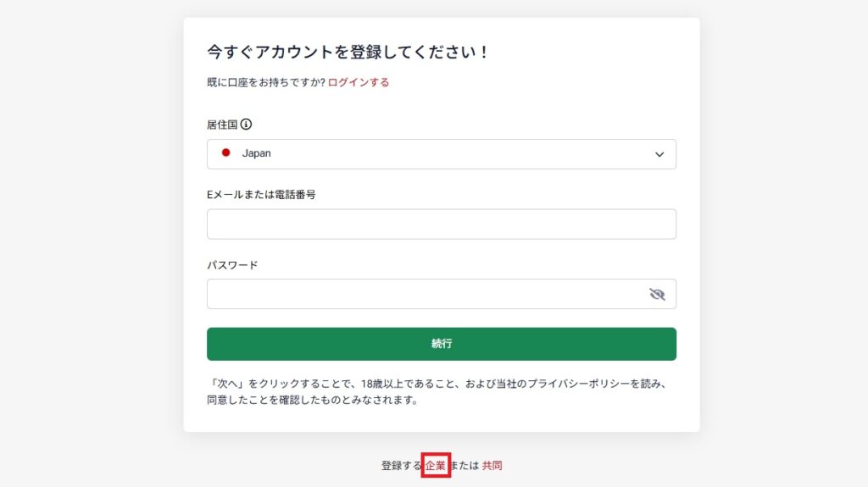Follow the ログインする link
This screenshot has height=487, width=868.
coord(359,82)
